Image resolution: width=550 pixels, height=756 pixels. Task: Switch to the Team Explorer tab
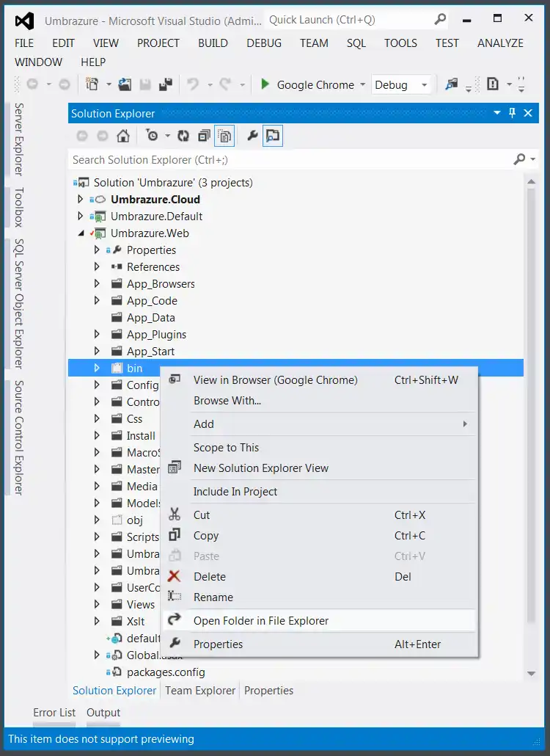click(200, 691)
